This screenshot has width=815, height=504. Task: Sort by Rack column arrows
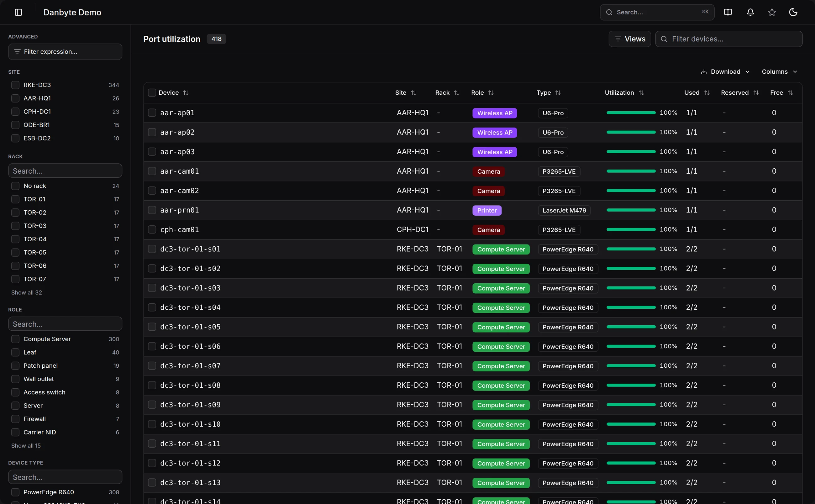point(456,93)
